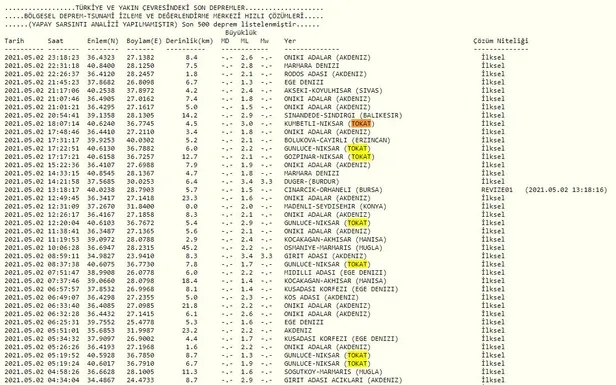Viewport: 616px width, 385px height.
Task: Click the '(2021.05.02 13:18:16)' revision timestamp
Action: point(566,190)
